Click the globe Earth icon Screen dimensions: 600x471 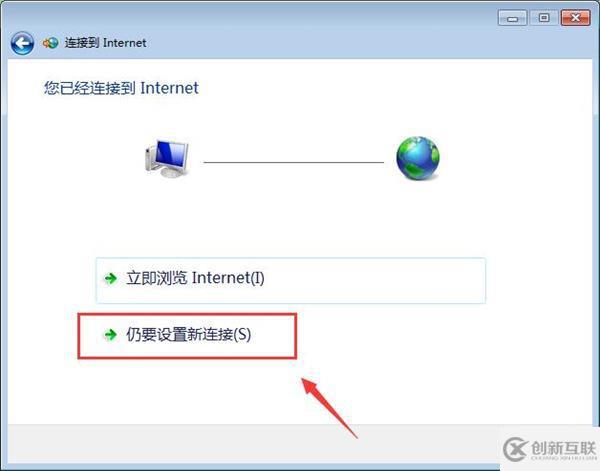coord(418,158)
